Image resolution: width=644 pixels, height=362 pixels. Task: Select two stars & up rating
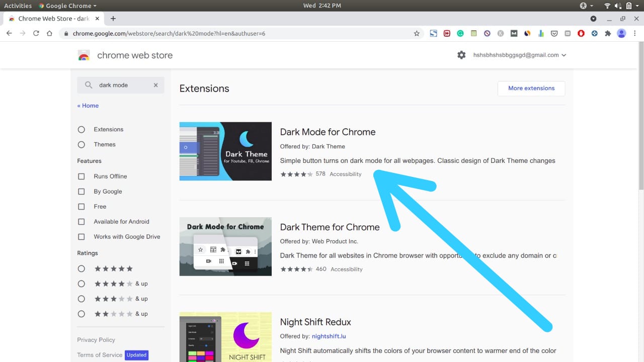coord(82,314)
